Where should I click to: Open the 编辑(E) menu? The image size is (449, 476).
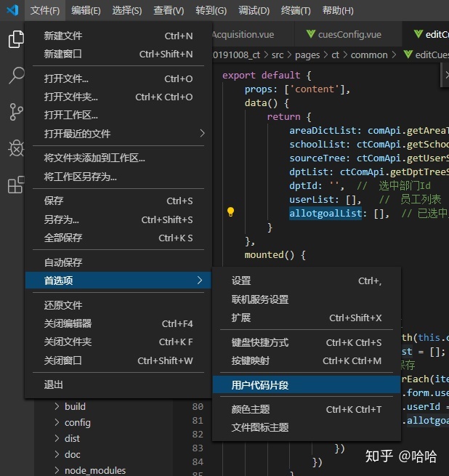[86, 11]
